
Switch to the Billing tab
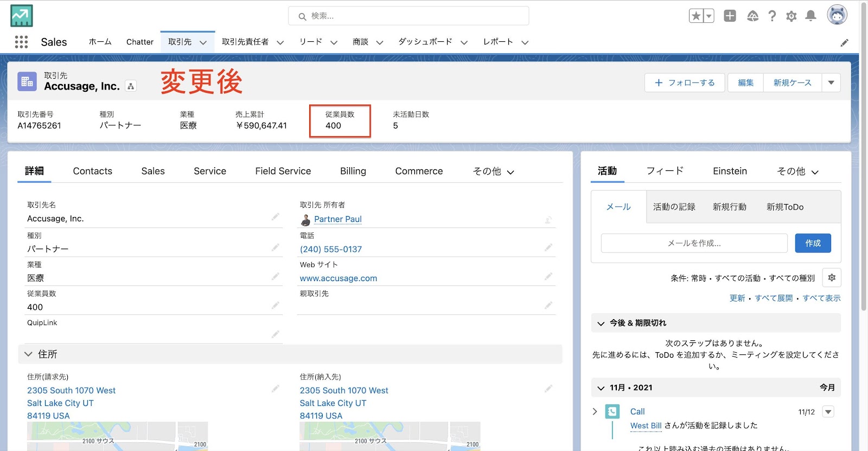pos(353,171)
